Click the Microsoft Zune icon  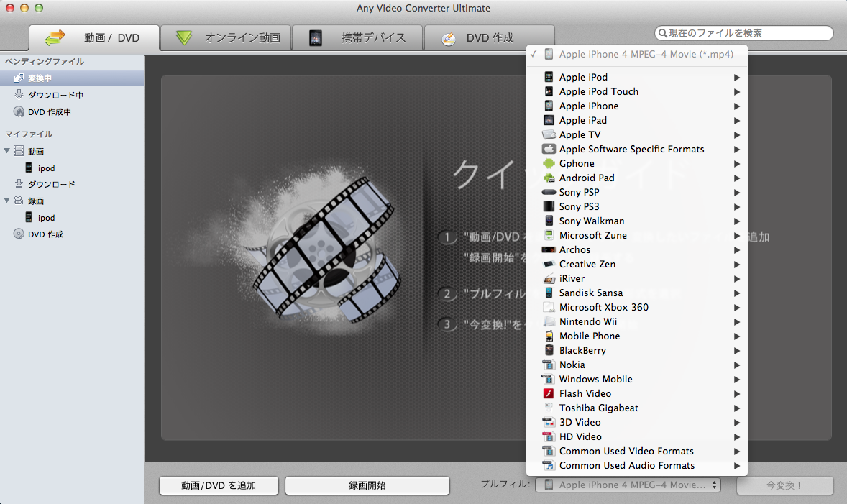point(549,235)
